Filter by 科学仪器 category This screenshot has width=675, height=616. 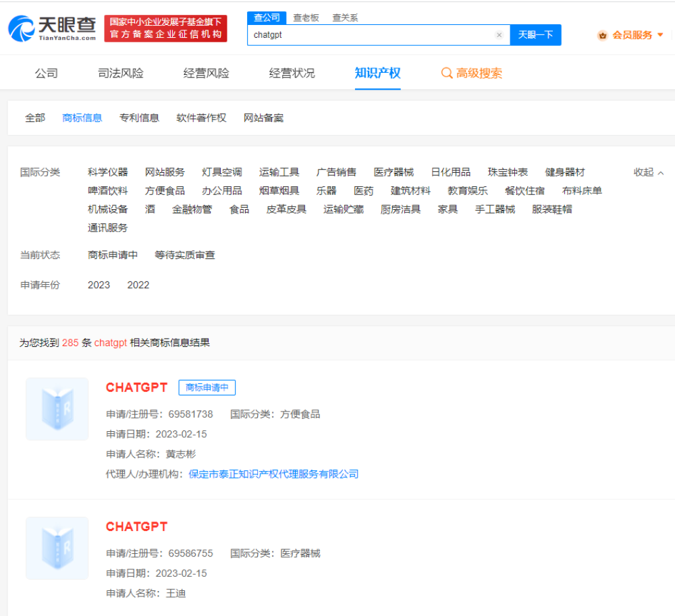(107, 172)
